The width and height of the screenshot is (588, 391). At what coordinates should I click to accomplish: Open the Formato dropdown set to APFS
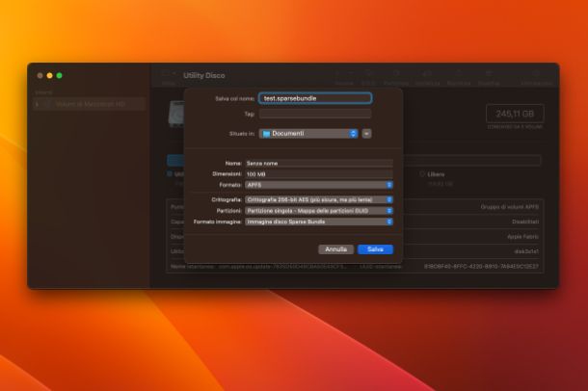point(319,185)
